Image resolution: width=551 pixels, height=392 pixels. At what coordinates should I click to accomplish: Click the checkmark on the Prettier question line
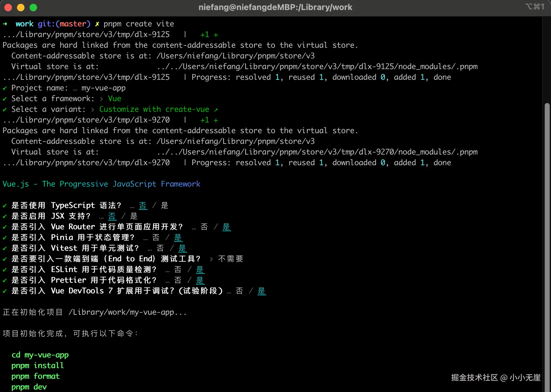click(5, 280)
